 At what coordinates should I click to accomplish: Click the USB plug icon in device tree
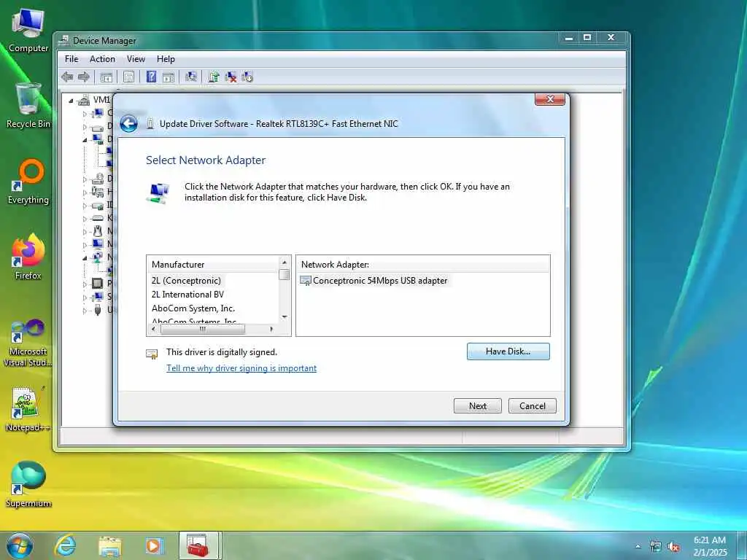(98, 310)
